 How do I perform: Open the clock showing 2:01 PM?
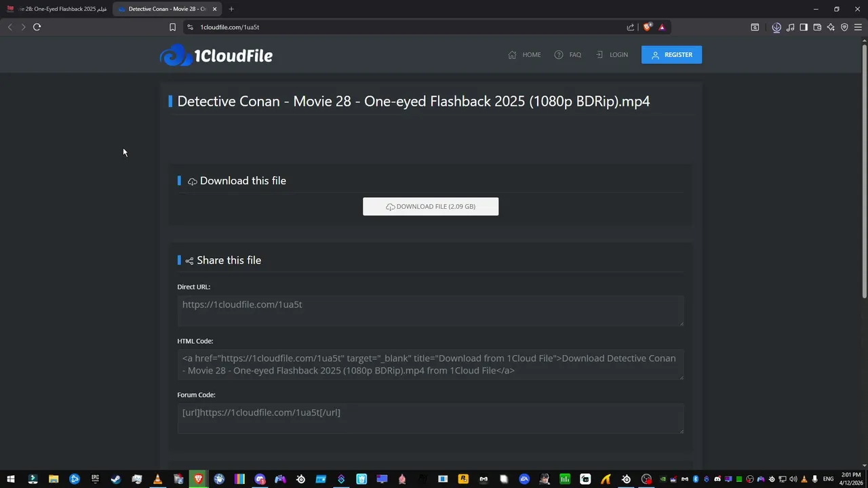pos(851,479)
